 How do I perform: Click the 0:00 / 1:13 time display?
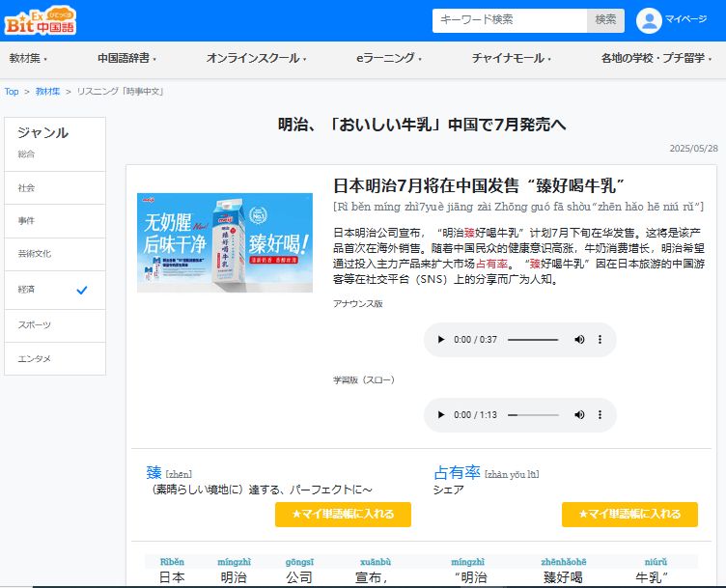(x=475, y=415)
